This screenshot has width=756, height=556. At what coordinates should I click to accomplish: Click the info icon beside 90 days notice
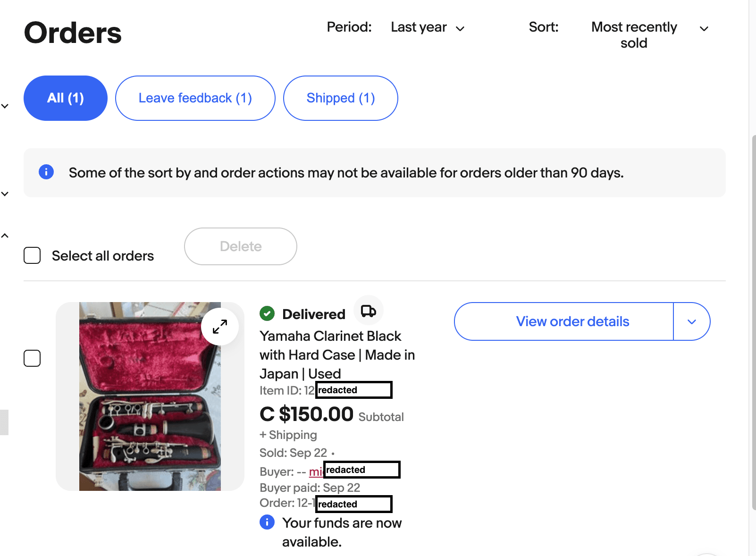pyautogui.click(x=46, y=172)
